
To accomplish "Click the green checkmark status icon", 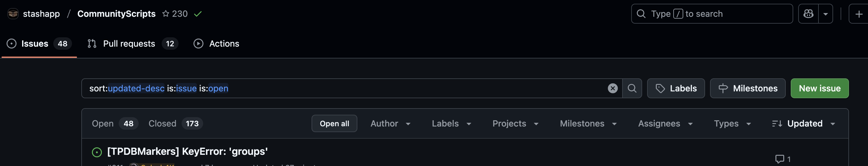I will click(198, 14).
